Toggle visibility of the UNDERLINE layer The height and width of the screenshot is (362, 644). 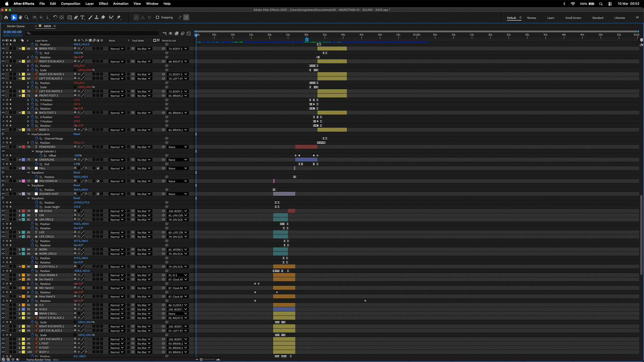(x=3, y=160)
